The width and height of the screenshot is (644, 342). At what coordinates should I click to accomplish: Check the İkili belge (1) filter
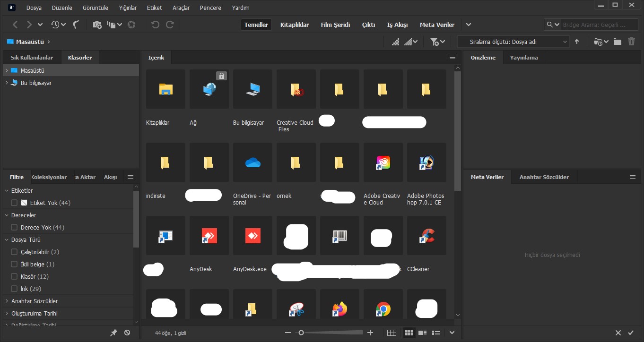pyautogui.click(x=14, y=264)
